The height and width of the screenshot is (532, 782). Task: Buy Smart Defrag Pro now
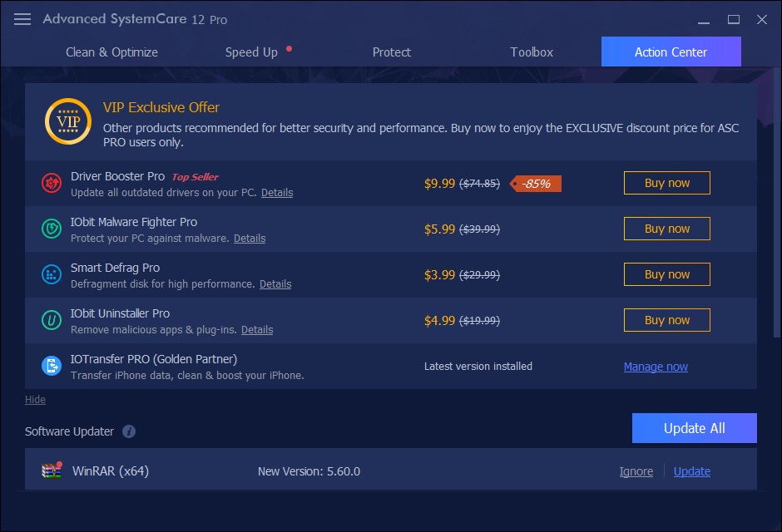tap(667, 274)
